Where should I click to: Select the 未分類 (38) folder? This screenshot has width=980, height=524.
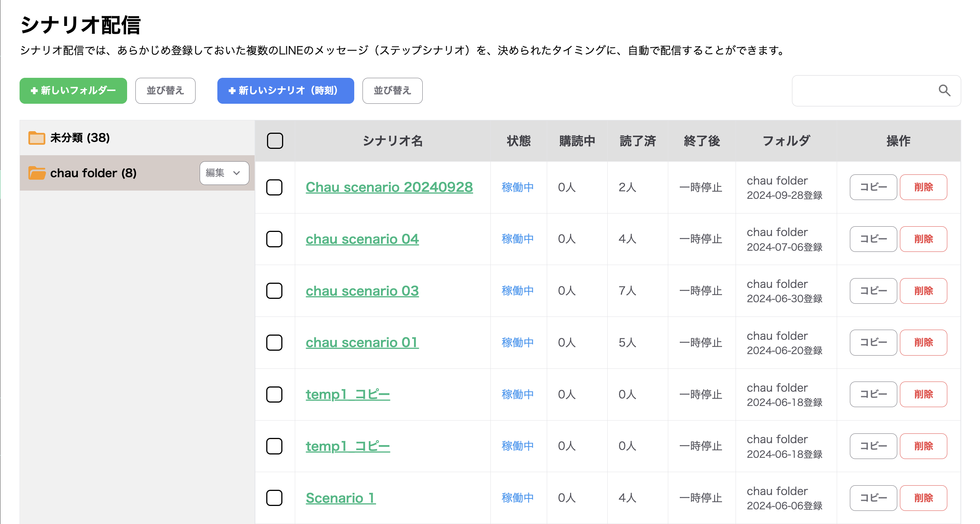click(x=137, y=138)
